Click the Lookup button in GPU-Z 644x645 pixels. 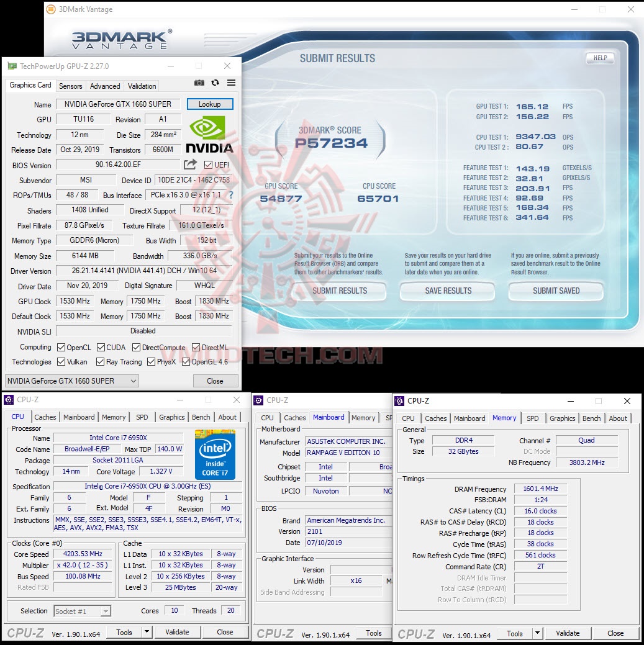pyautogui.click(x=210, y=104)
